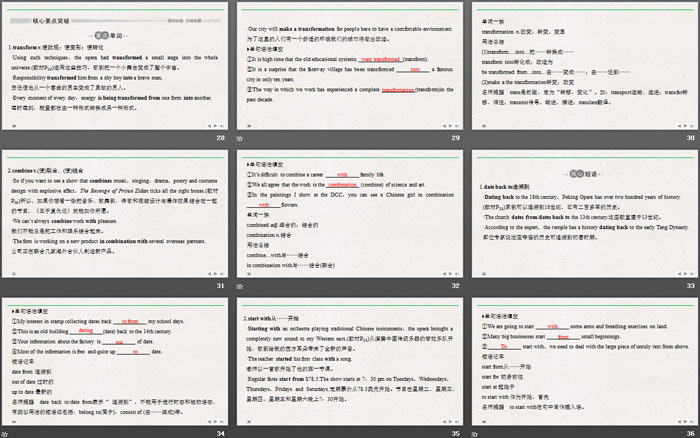Click the animation star icon under slide 35

(x=240, y=433)
